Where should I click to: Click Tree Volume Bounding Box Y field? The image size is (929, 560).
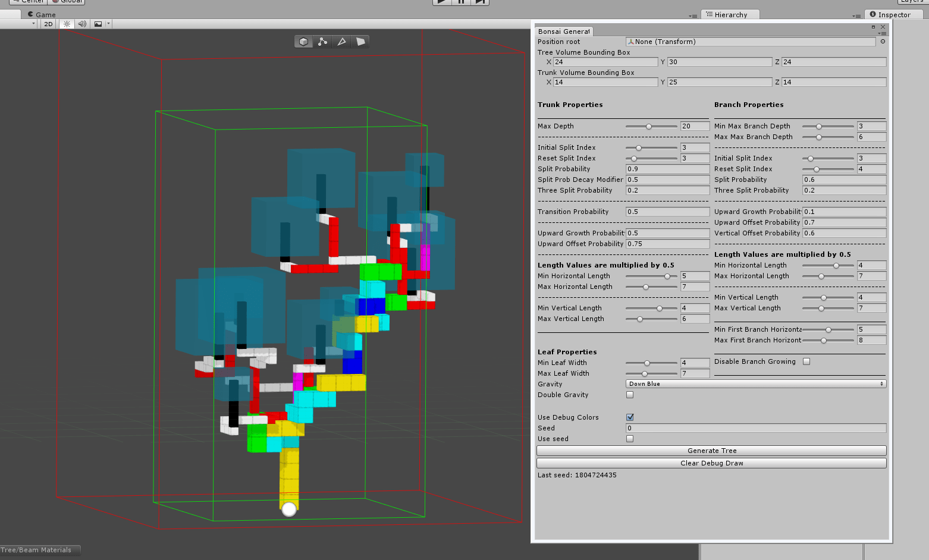point(720,62)
